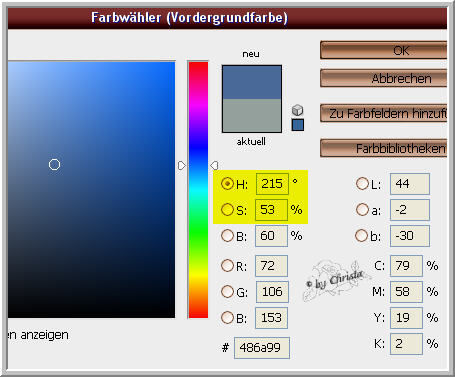
Task: Click the neu new color swatch
Action: (252, 82)
